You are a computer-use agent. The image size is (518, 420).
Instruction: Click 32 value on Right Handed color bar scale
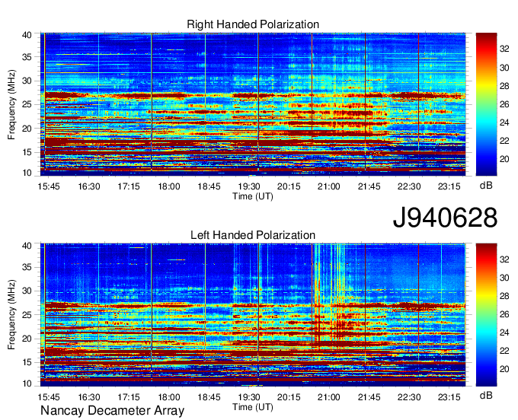(504, 49)
